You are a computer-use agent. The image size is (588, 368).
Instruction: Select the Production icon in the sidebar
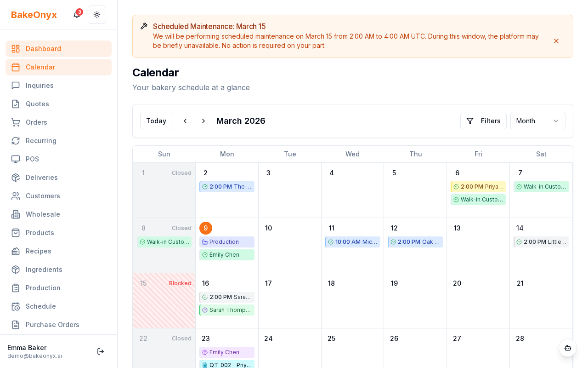tap(17, 288)
